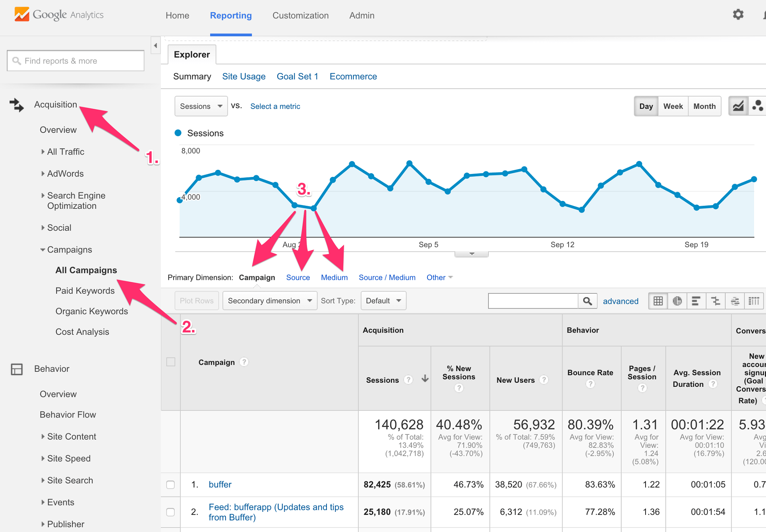The width and height of the screenshot is (766, 532).
Task: Collapse the left sidebar arrow
Action: 155,46
